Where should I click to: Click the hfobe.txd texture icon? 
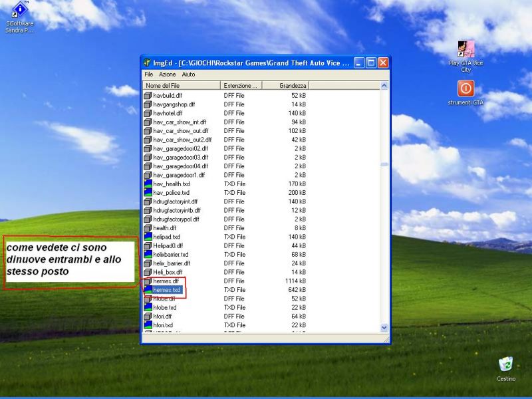tap(148, 307)
